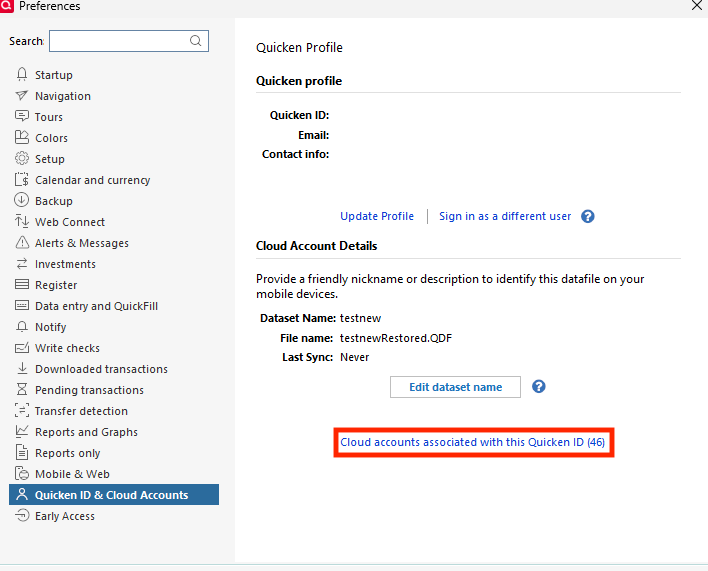
Task: Click the Setup gear icon
Action: 22,158
